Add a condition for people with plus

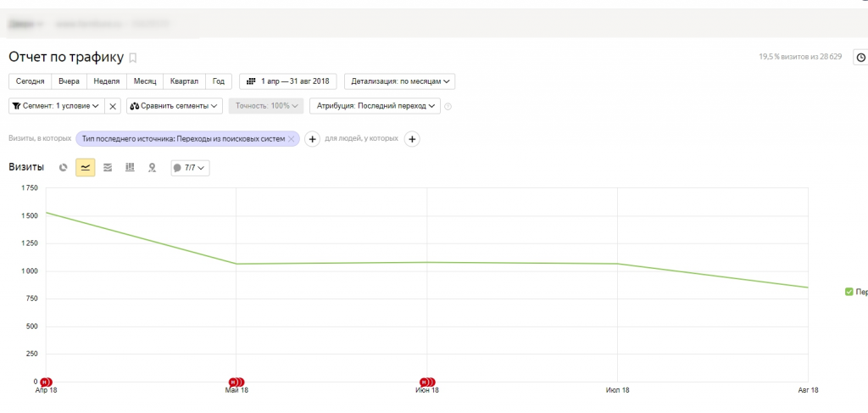[x=412, y=139]
